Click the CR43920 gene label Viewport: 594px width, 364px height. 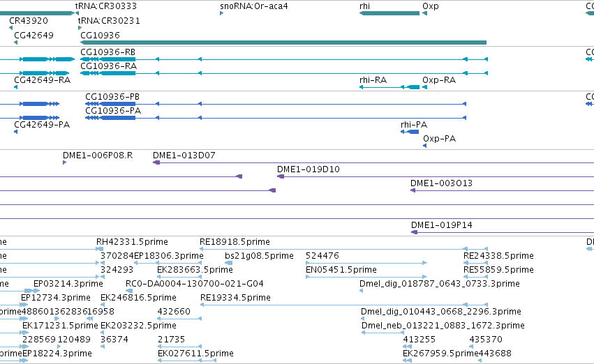[x=29, y=21]
